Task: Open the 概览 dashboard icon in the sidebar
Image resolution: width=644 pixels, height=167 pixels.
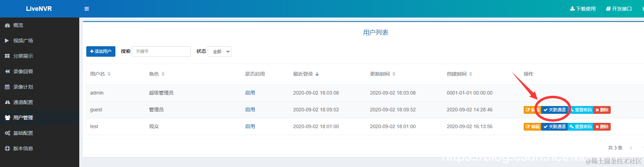Action: (x=7, y=25)
